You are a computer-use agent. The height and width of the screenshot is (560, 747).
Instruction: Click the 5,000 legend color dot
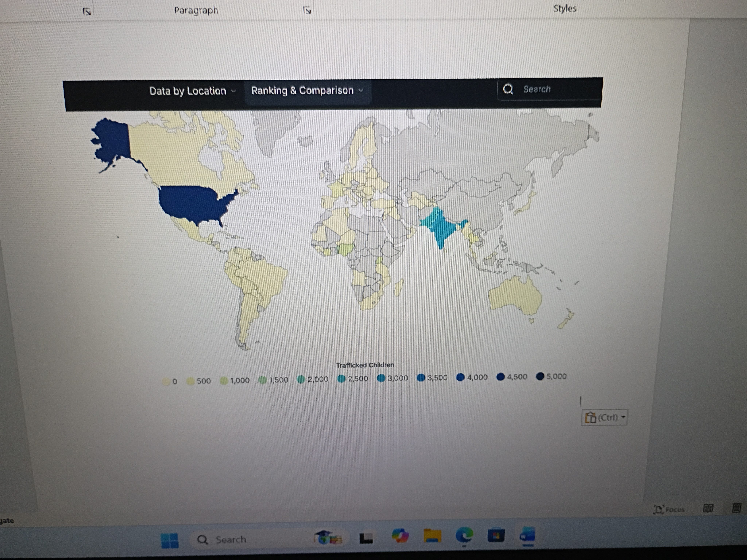[x=540, y=376]
